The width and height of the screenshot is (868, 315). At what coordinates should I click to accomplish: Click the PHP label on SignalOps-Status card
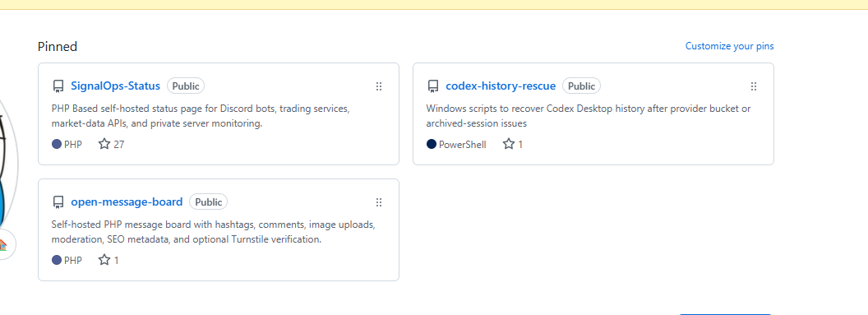73,145
